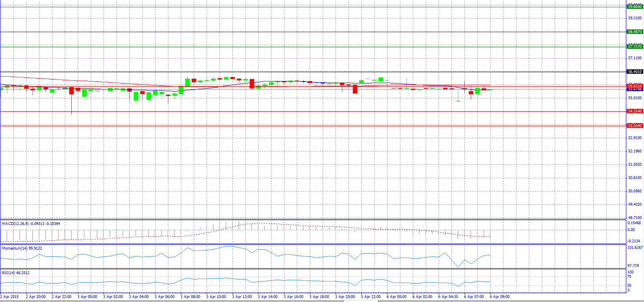Select the 52.1960 price axis value
644x302 pixels.
tap(635, 151)
